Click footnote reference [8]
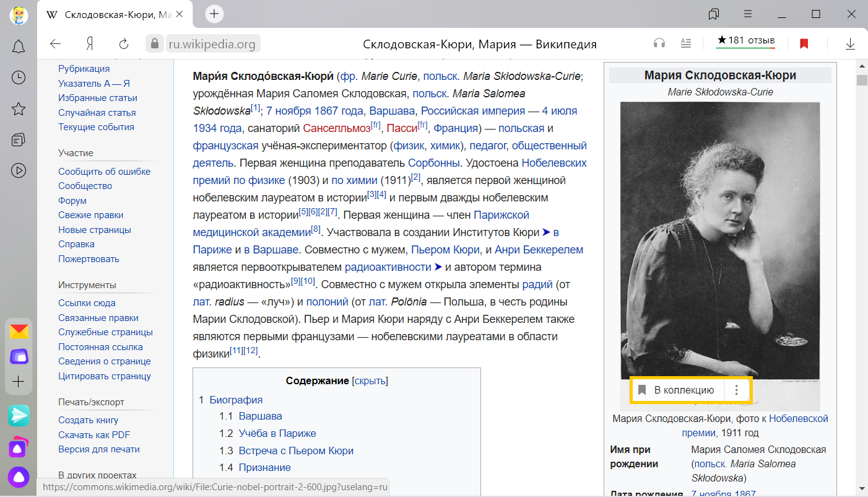 point(316,229)
